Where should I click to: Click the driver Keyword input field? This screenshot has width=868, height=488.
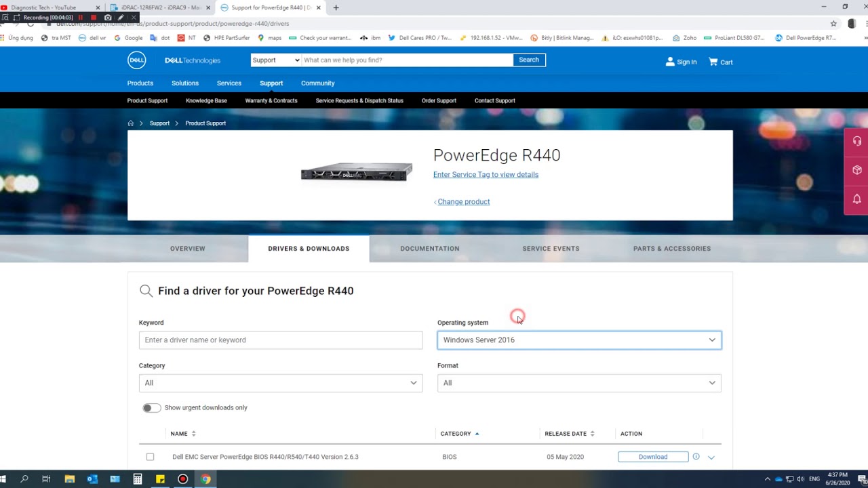(x=281, y=340)
